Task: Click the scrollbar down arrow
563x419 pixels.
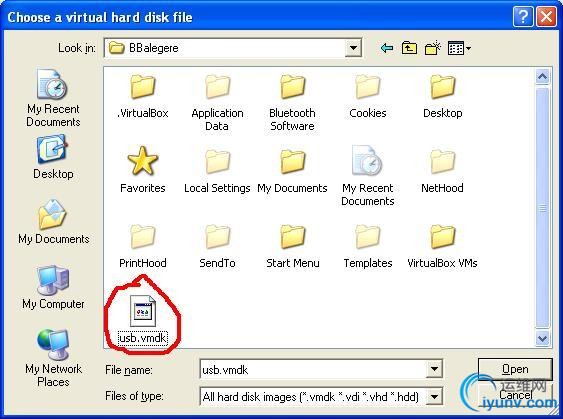Action: coord(542,338)
